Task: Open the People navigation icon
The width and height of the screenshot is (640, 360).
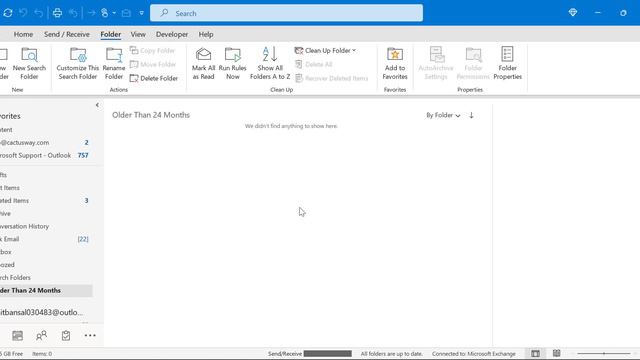Action: [x=41, y=336]
